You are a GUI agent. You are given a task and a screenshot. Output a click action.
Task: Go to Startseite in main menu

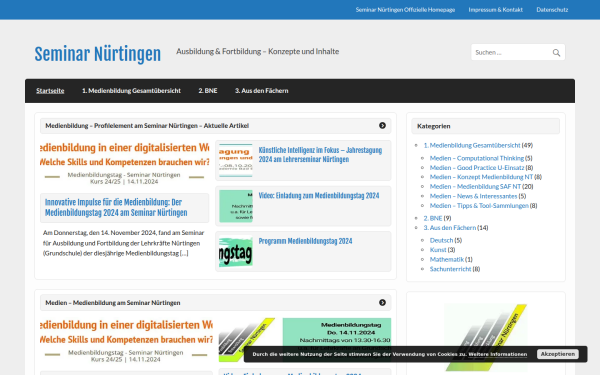[50, 91]
